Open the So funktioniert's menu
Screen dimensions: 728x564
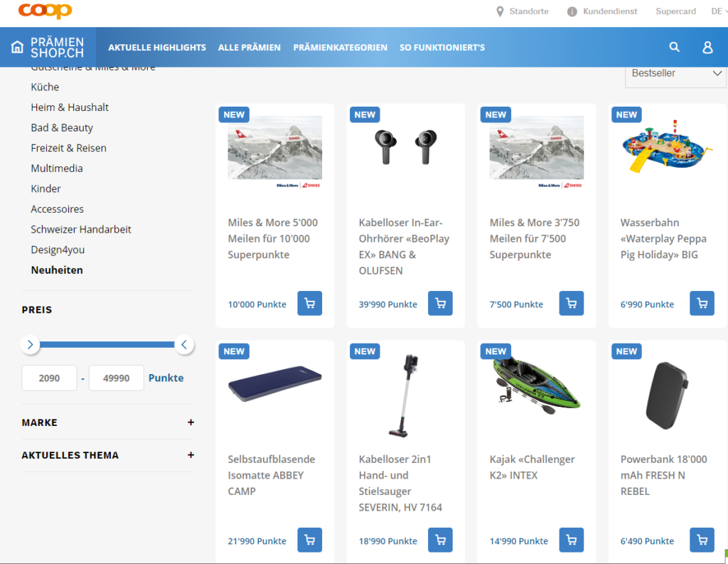pyautogui.click(x=442, y=48)
